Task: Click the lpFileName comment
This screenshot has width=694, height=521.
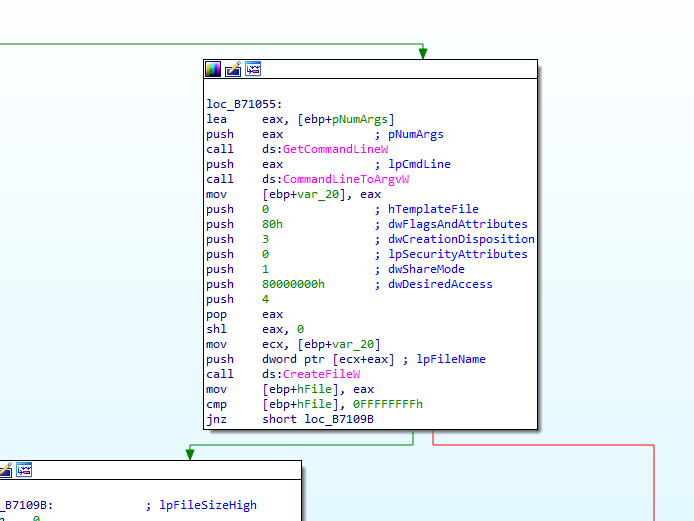Action: [x=451, y=359]
